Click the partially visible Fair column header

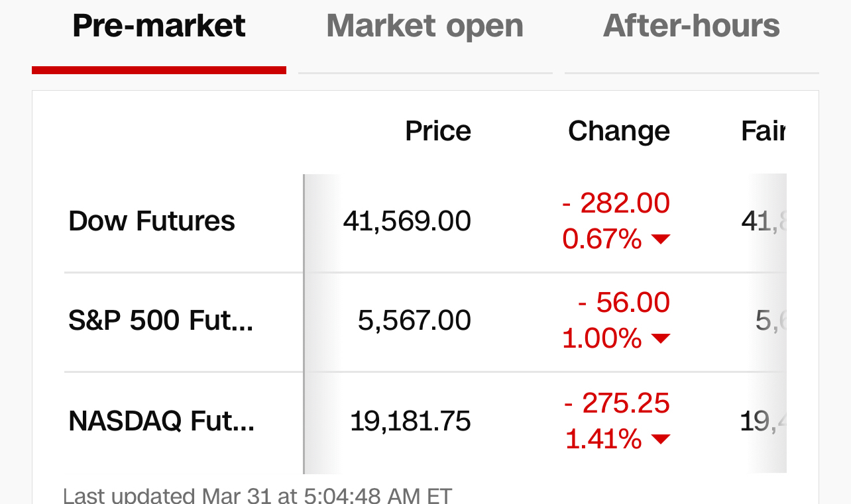763,131
